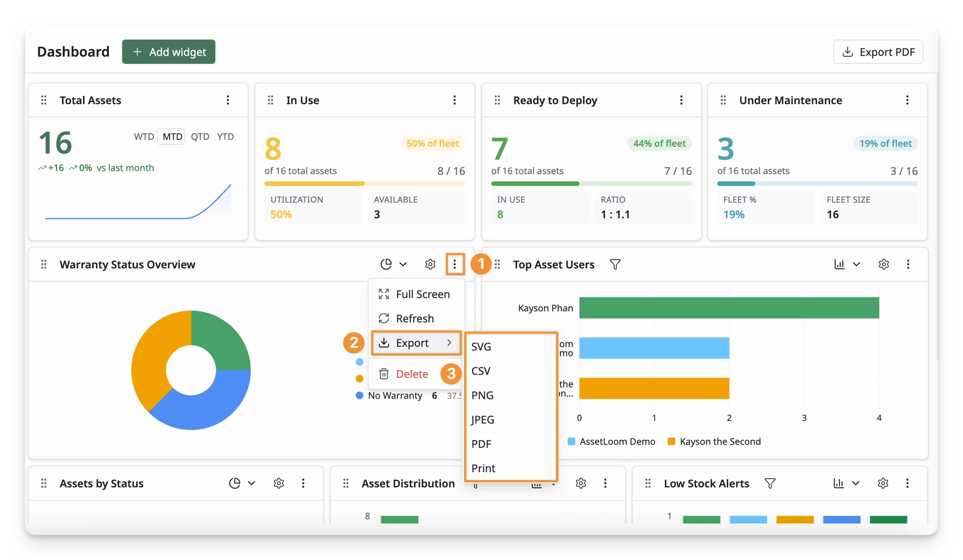The width and height of the screenshot is (963, 560).
Task: Click Warranty Status Overview drag handle
Action: [x=44, y=264]
